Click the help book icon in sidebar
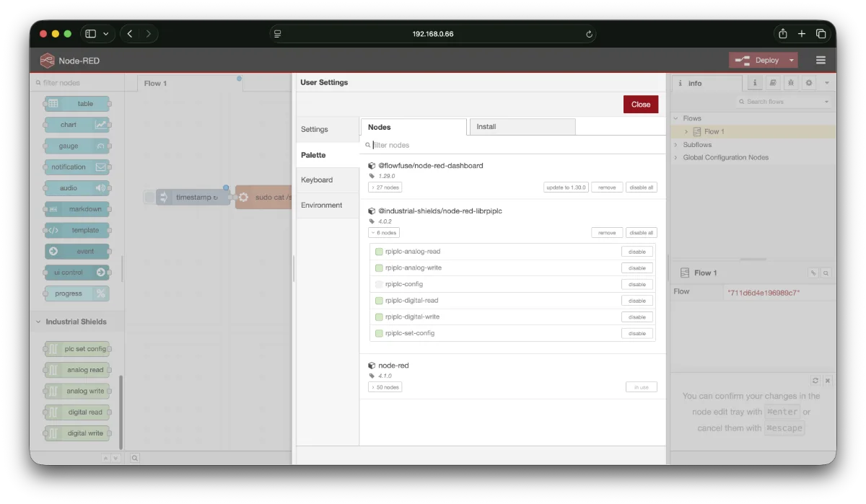Image resolution: width=866 pixels, height=504 pixels. tap(773, 83)
